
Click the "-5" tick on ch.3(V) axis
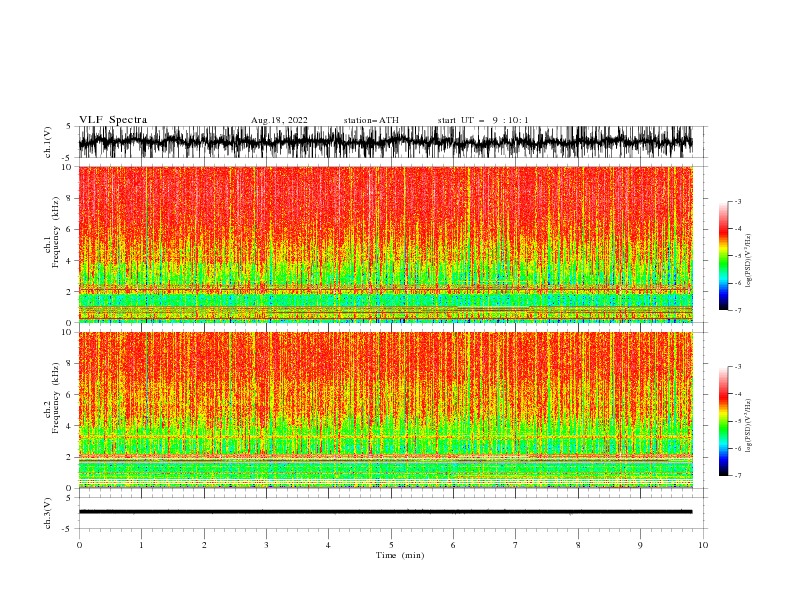coord(68,529)
